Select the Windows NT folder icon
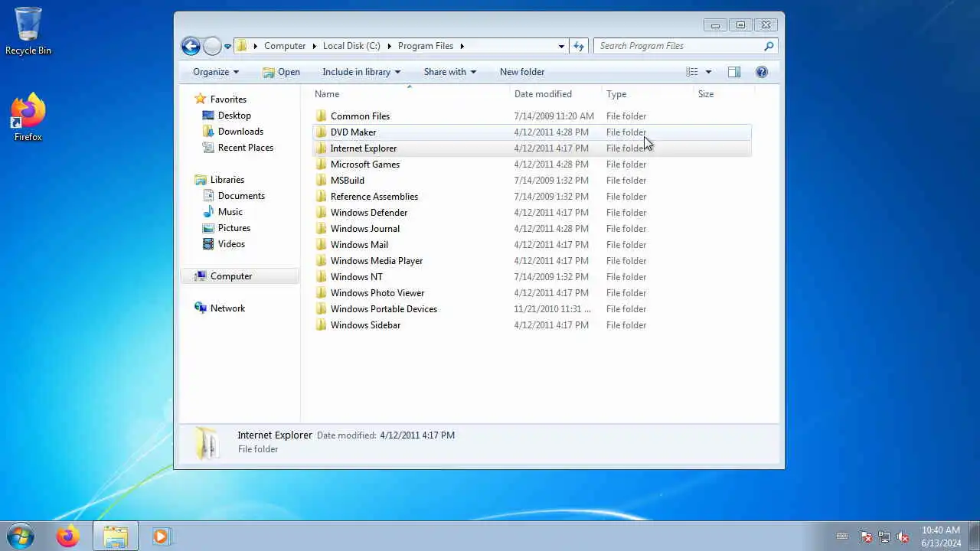Viewport: 980px width, 551px height. click(322, 277)
